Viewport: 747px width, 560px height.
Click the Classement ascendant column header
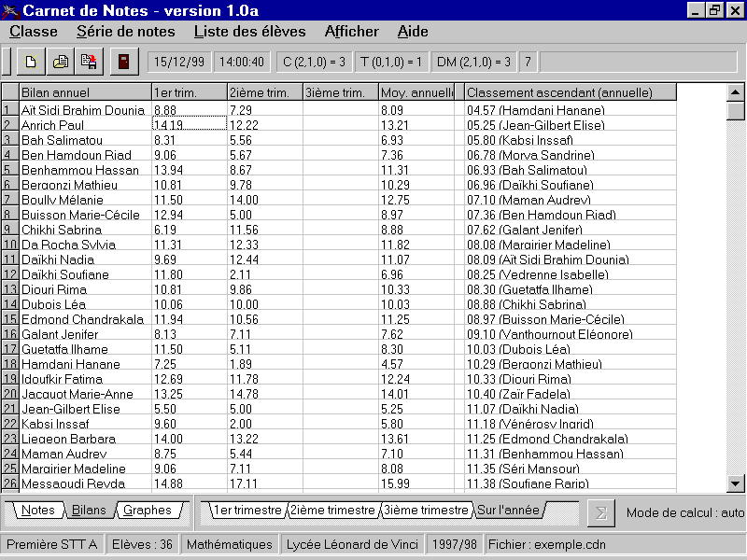[570, 92]
